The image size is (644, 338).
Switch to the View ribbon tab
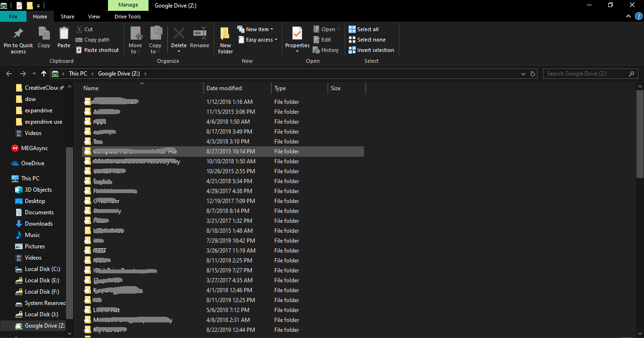click(x=94, y=17)
